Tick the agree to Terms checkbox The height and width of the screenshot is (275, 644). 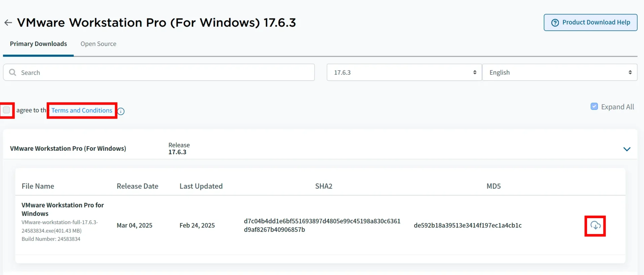(6, 110)
